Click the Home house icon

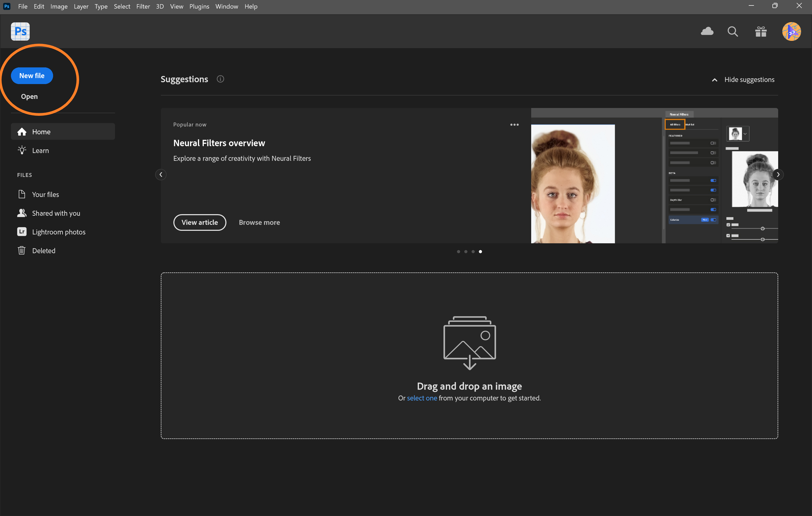tap(22, 132)
